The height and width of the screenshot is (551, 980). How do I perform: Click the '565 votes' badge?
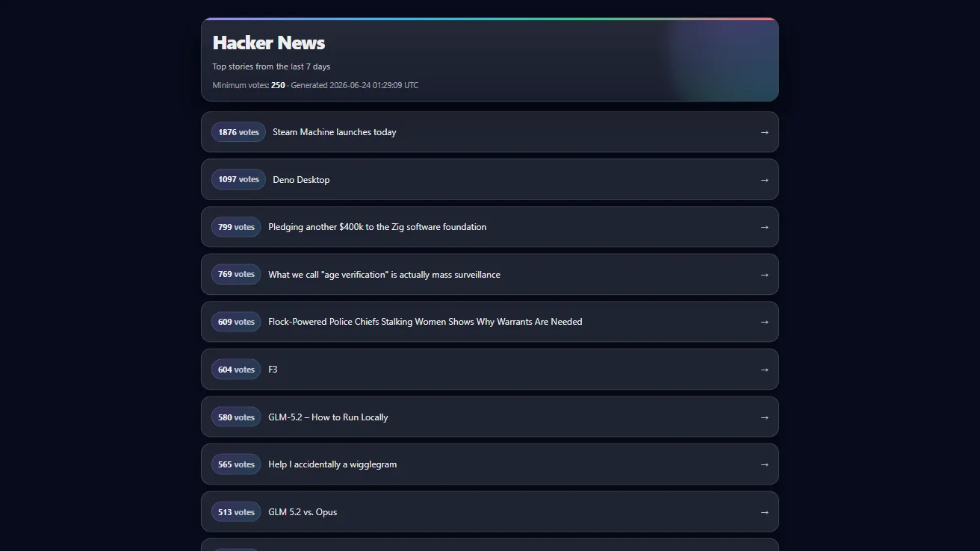[x=236, y=464]
